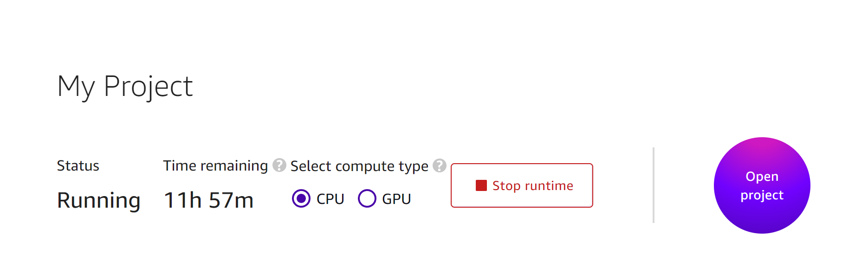Click the word project in the purple button
The width and height of the screenshot is (868, 267).
762,195
